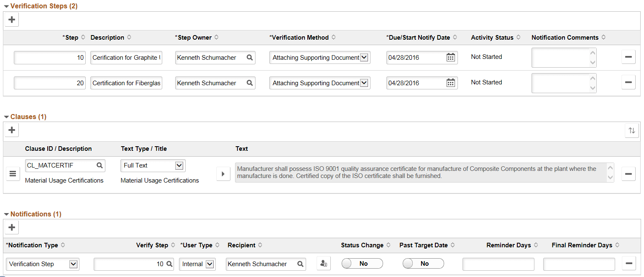Click the user detail icon beside Recipient
This screenshot has height=277, width=644.
coord(324,263)
